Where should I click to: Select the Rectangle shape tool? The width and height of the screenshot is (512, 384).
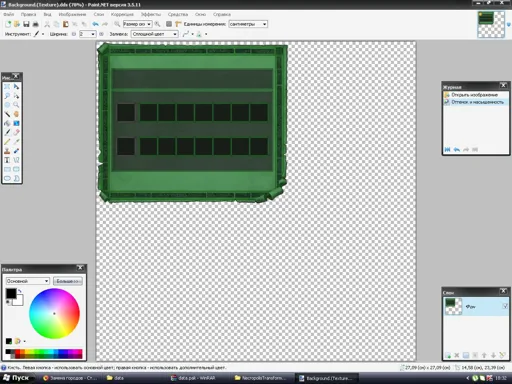pyautogui.click(x=7, y=169)
